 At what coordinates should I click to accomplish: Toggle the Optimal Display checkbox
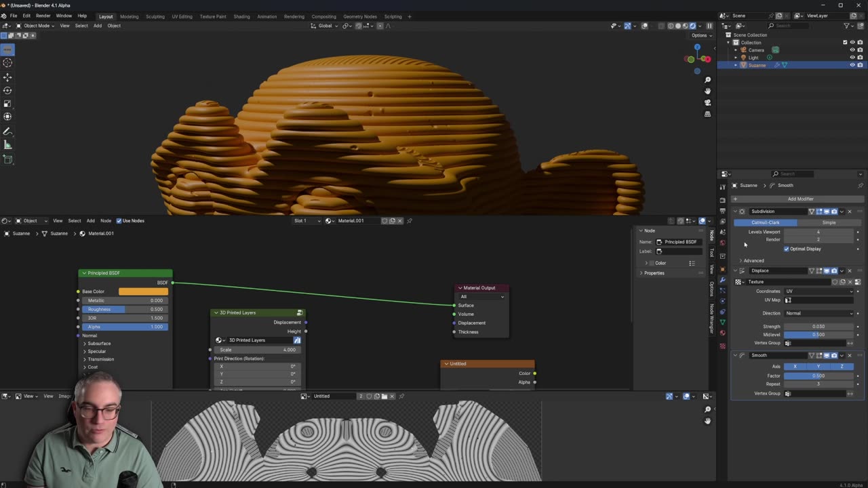787,249
